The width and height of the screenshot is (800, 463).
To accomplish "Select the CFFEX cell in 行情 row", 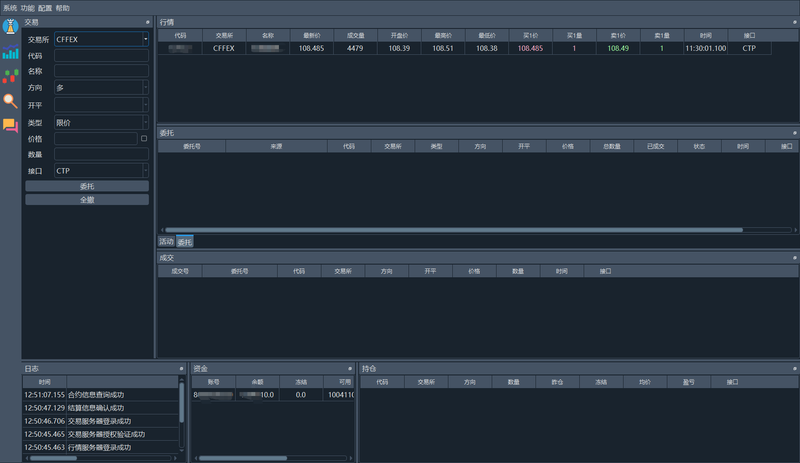I will [224, 48].
